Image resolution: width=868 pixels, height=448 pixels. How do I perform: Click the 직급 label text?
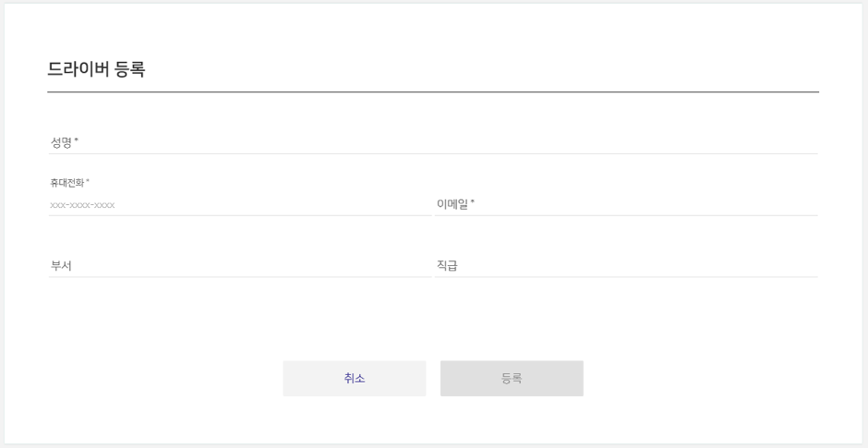click(x=447, y=266)
